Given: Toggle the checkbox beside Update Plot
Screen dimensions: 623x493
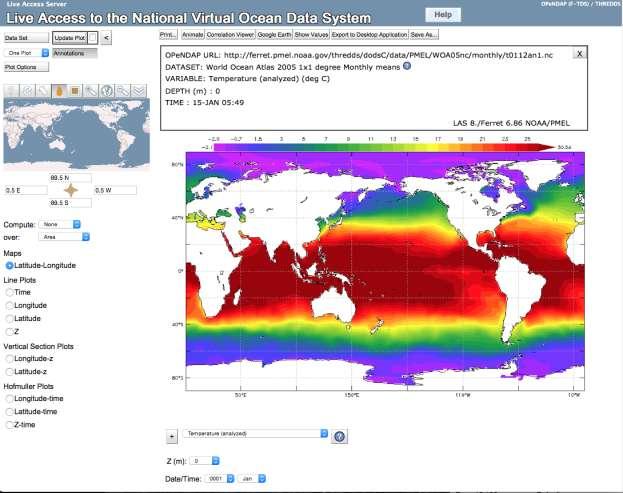Looking at the screenshot, I should pos(92,38).
